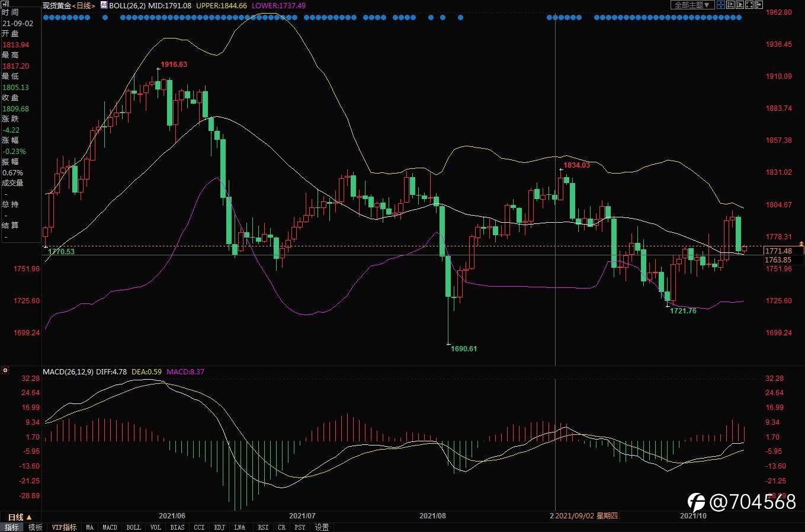
Task: Click the 最低 value 1805.13
Action: point(15,88)
